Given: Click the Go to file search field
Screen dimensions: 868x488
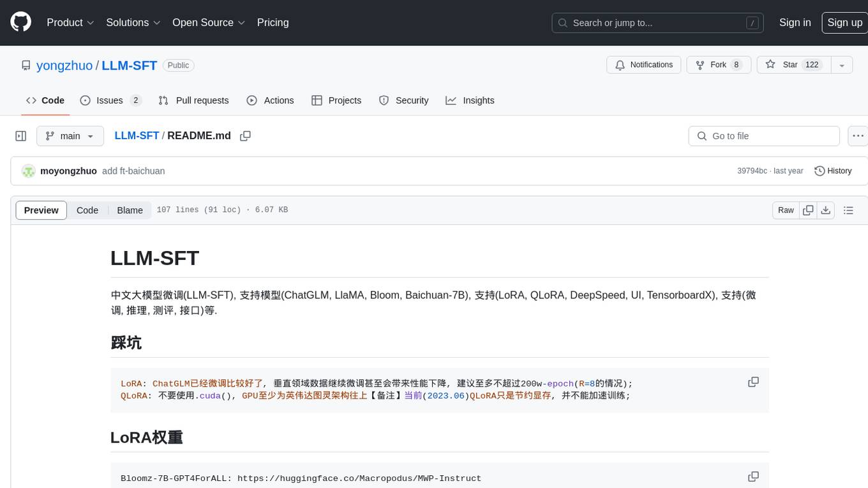Looking at the screenshot, I should point(764,136).
